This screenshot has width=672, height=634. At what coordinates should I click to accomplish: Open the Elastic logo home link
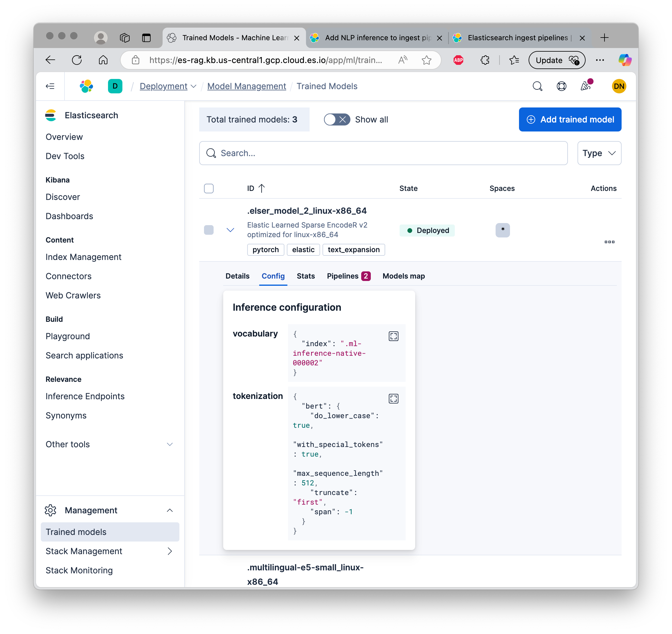coord(86,86)
